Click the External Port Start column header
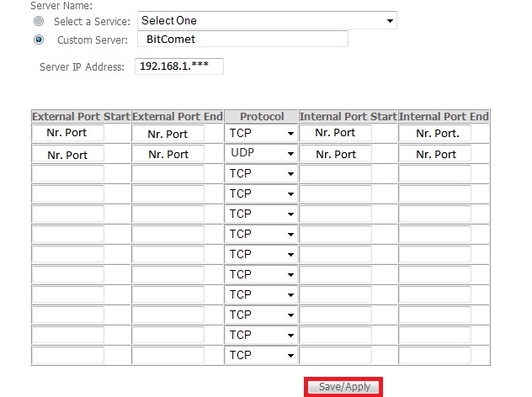Viewport: 532px width, 397px height. (x=81, y=116)
